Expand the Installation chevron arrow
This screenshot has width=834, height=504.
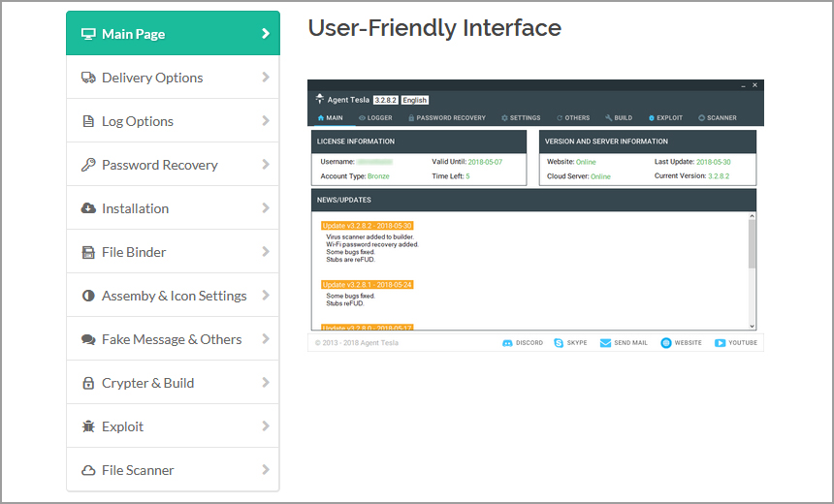(x=266, y=208)
